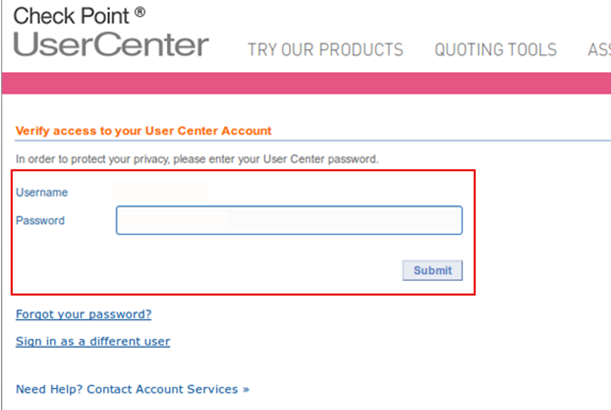Click the Username label
Image resolution: width=611 pixels, height=410 pixels.
42,193
